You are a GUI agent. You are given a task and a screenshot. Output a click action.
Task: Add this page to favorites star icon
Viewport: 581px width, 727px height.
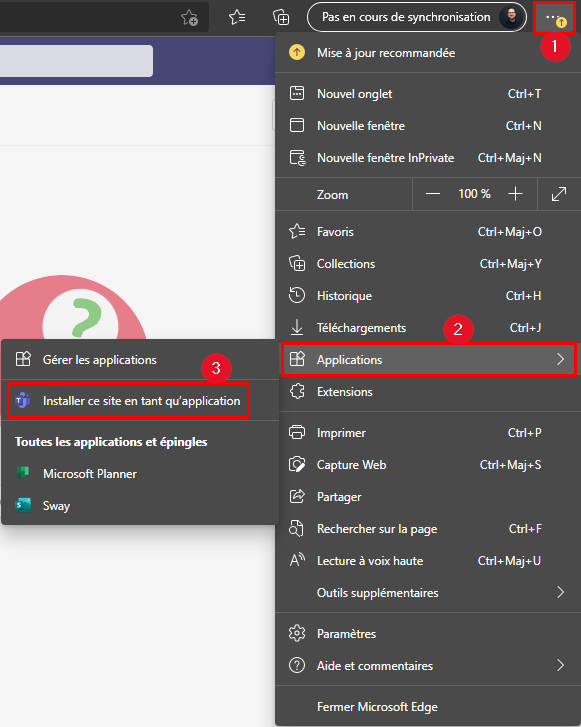tap(189, 18)
